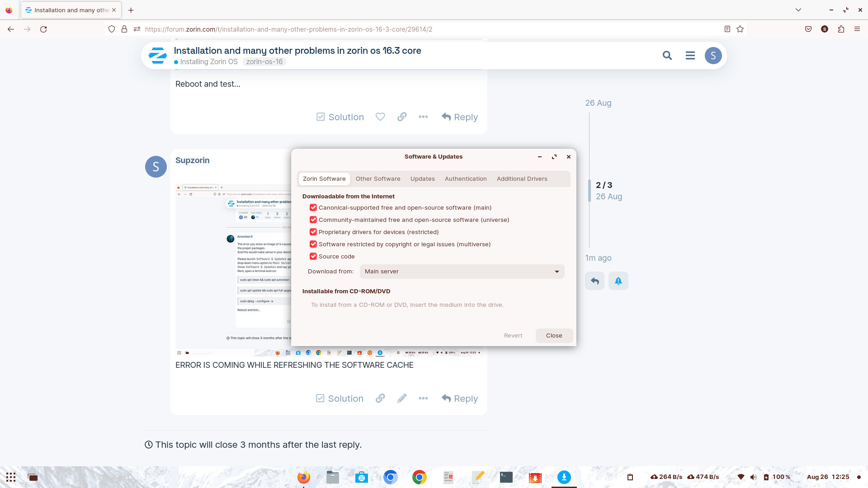868x488 pixels.
Task: Launch Google Chrome from taskbar
Action: pos(420,477)
